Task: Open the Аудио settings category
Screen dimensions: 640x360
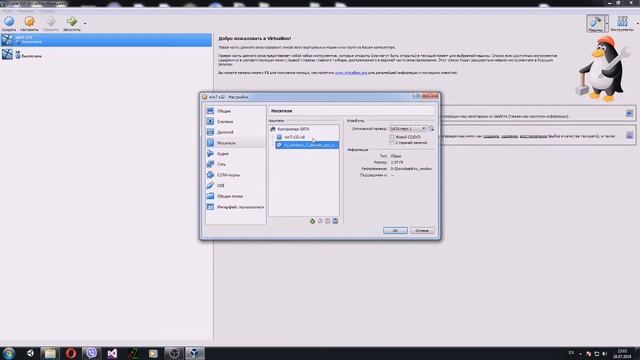Action: click(x=236, y=153)
